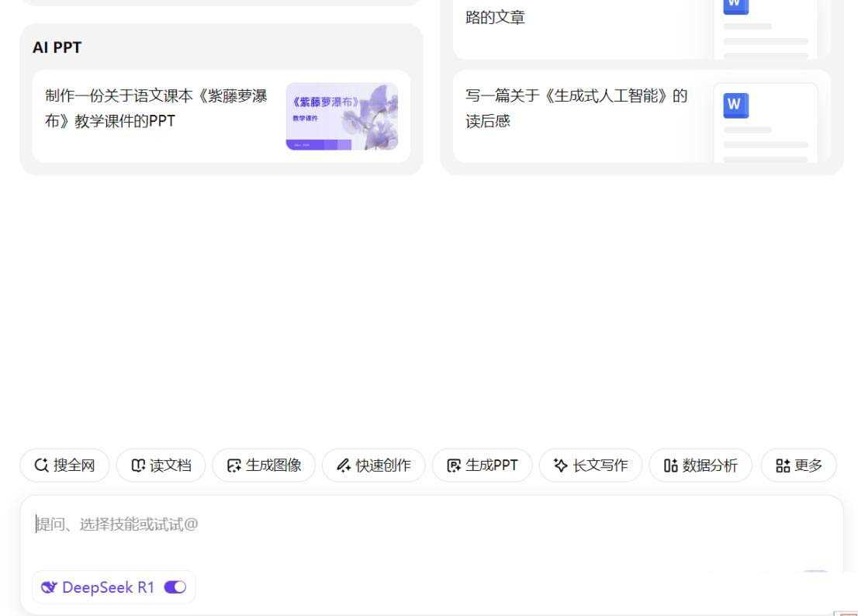Screen dimensions: 858x616
Task: Select the 读文档 skill label
Action: [170, 465]
